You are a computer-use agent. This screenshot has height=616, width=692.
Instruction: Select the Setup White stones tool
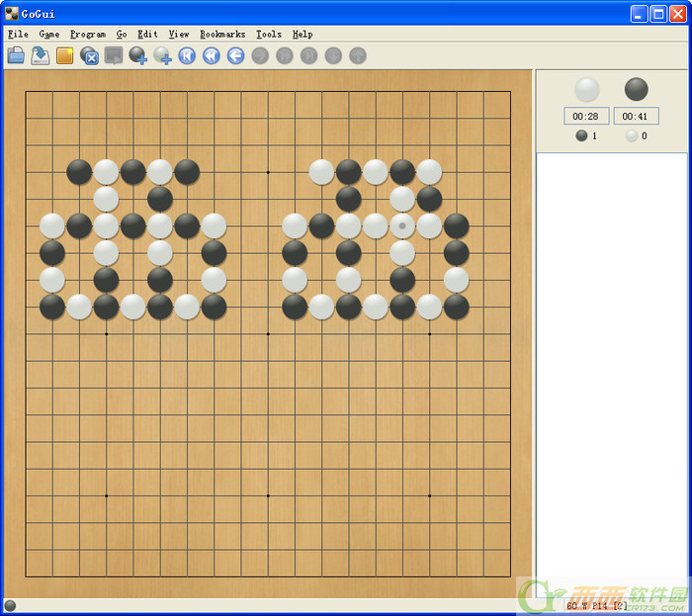coord(162,55)
